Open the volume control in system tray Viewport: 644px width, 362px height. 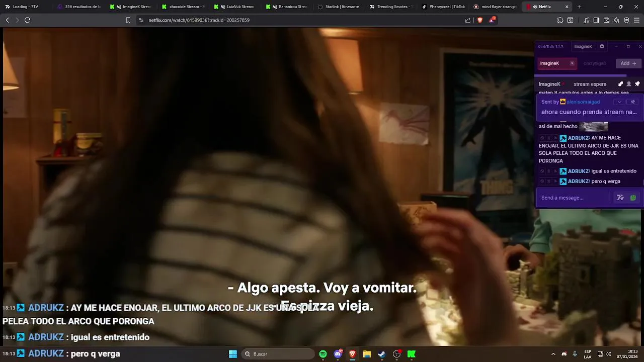point(608,354)
